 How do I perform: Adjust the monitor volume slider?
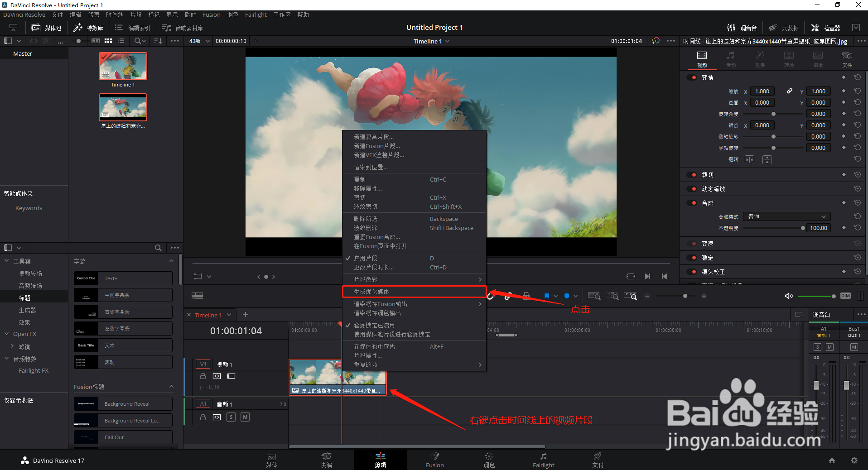click(816, 296)
